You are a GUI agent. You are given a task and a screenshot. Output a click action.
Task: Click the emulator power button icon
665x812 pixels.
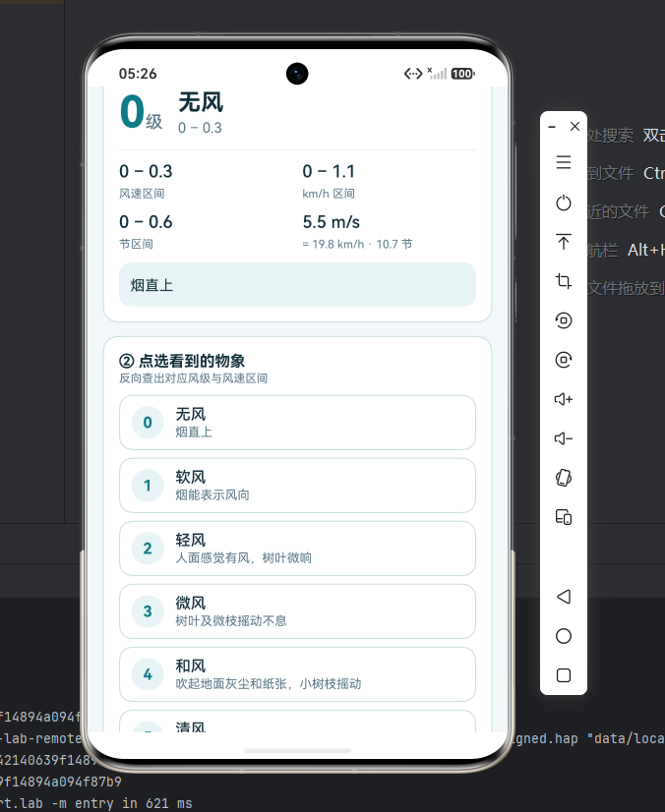point(564,203)
